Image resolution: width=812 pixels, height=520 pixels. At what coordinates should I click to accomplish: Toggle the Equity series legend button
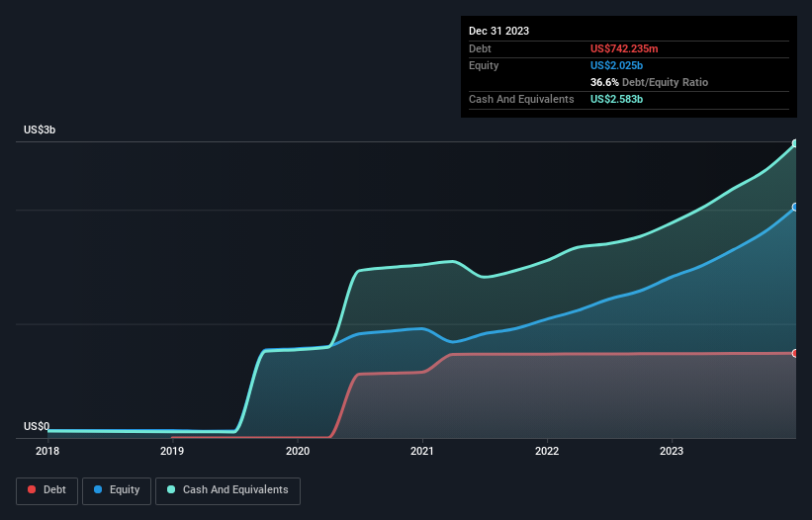pos(117,490)
